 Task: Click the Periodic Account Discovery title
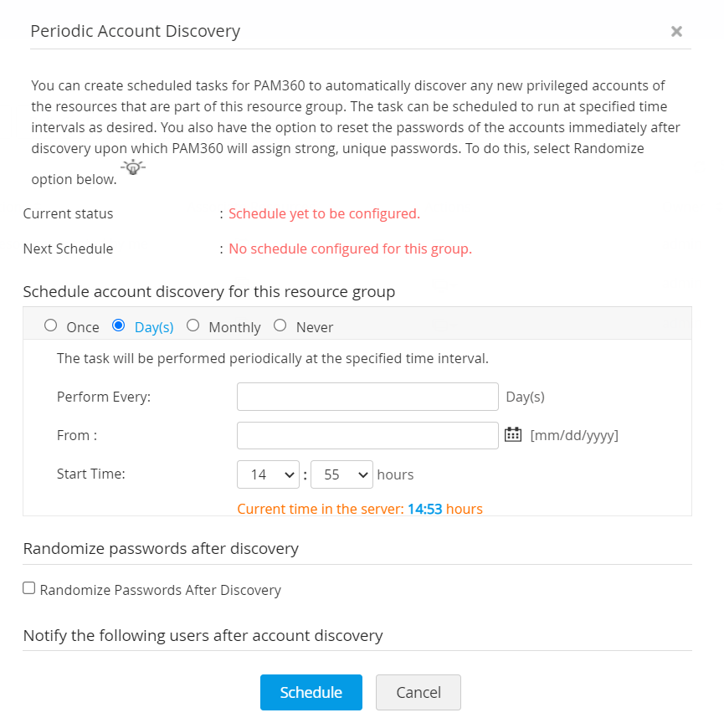[x=135, y=31]
